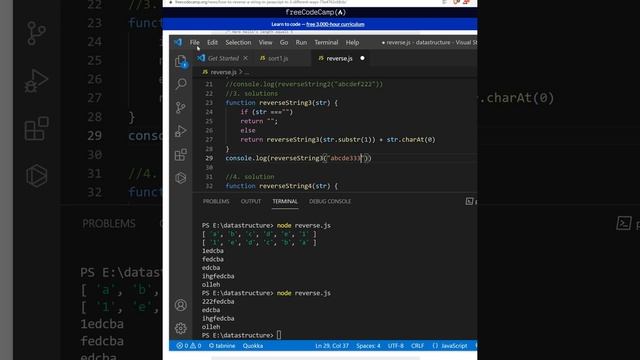The height and width of the screenshot is (360, 640).
Task: Select the TERMINAL panel tab
Action: pyautogui.click(x=285, y=201)
